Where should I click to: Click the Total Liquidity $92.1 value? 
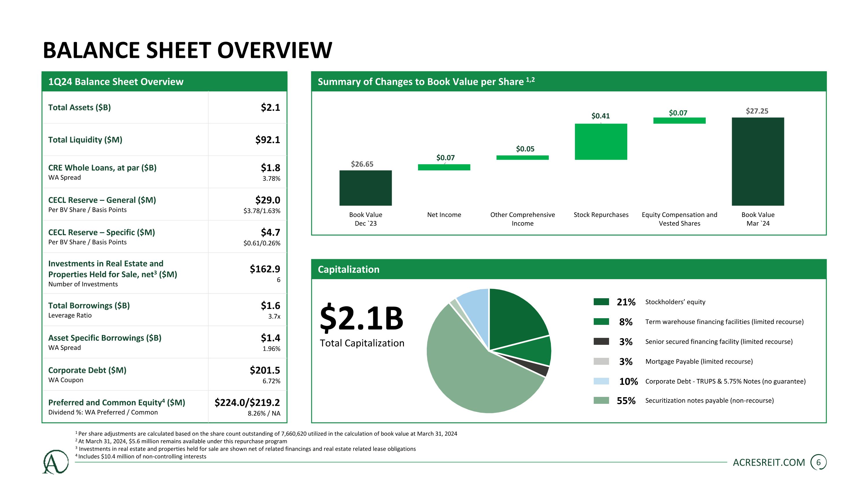pyautogui.click(x=268, y=140)
